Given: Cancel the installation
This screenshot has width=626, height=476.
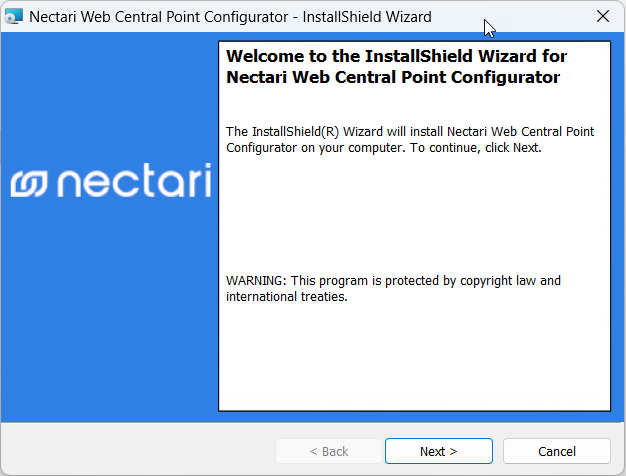Looking at the screenshot, I should [x=556, y=451].
